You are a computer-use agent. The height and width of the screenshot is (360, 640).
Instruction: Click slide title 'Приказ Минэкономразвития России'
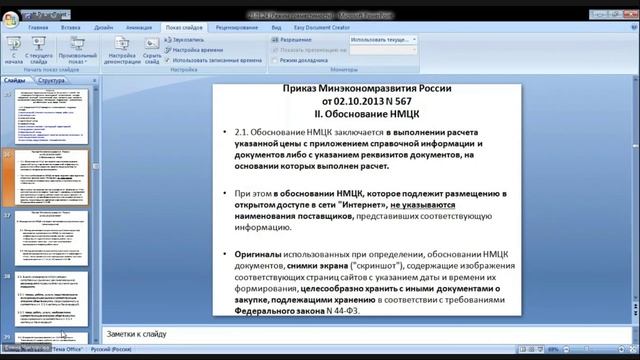coord(367,89)
